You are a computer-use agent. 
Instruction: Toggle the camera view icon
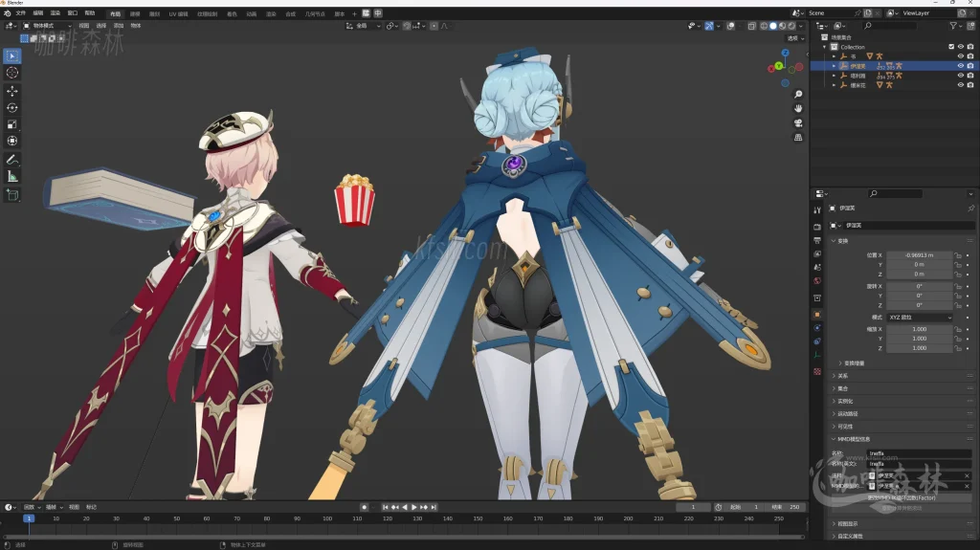pos(798,123)
